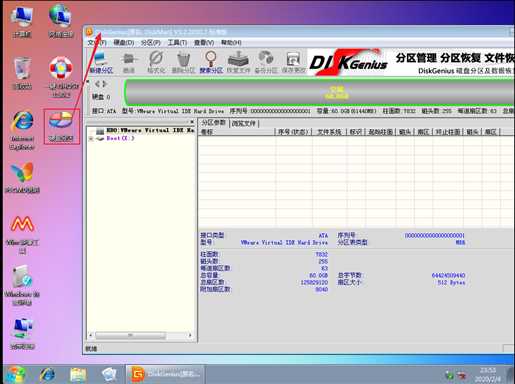Select HD0 VMware Virtual IDE tree item

pyautogui.click(x=145, y=130)
